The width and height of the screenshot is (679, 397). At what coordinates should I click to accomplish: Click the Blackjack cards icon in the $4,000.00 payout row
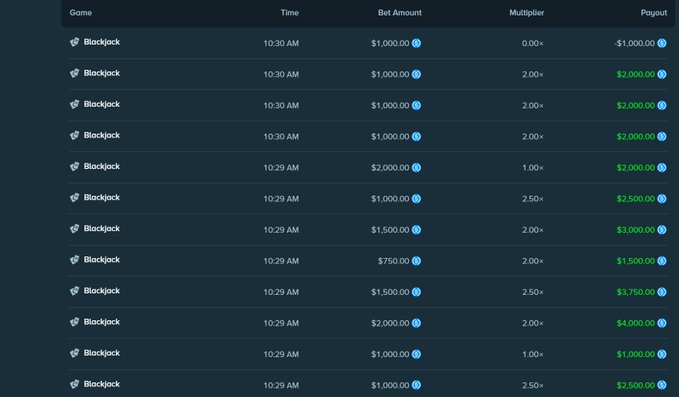[74, 322]
